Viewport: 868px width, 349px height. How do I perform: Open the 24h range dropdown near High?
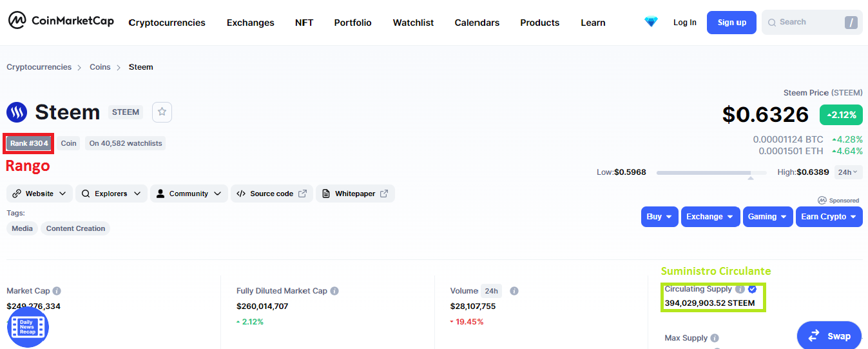point(848,172)
